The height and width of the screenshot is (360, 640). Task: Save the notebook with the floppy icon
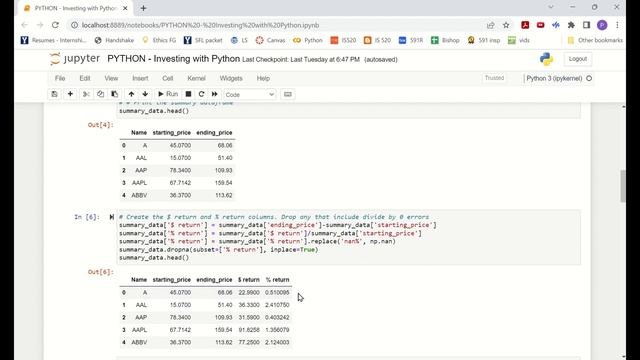(54, 94)
